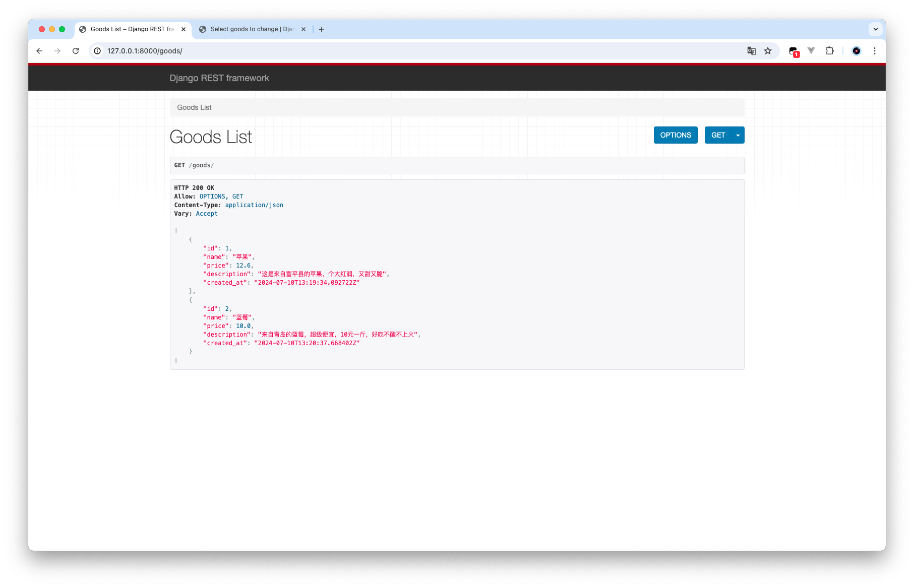
Task: Select the HTTP 200 OK status text
Action: [194, 188]
